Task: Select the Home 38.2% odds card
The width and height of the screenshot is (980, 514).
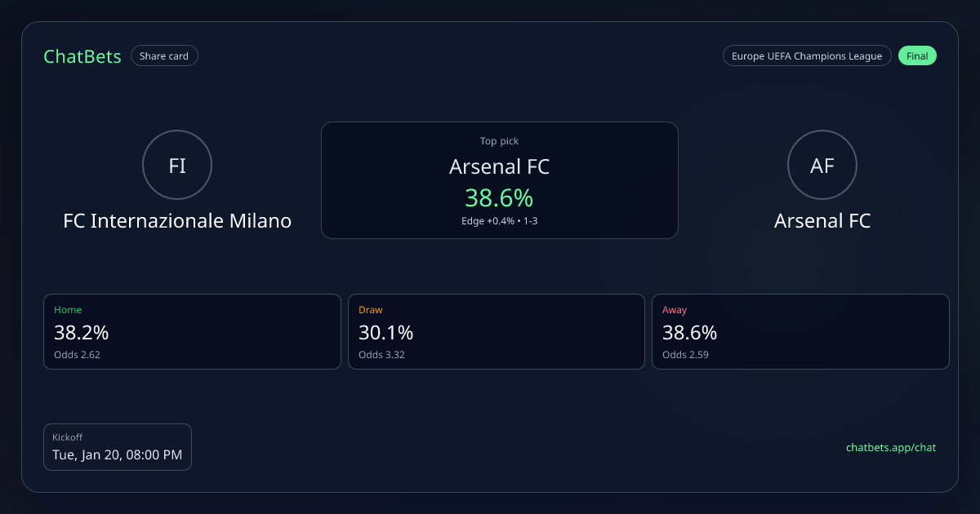Action: [192, 331]
